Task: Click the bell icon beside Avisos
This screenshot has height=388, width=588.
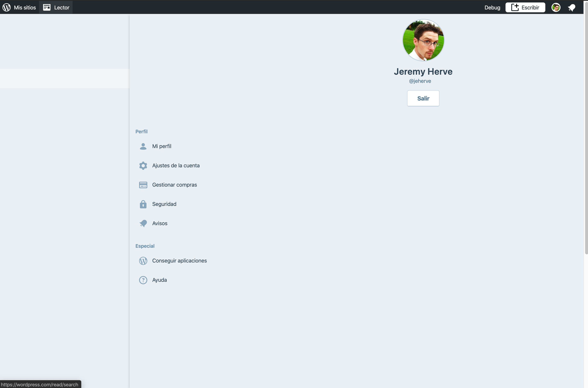Action: pos(143,224)
